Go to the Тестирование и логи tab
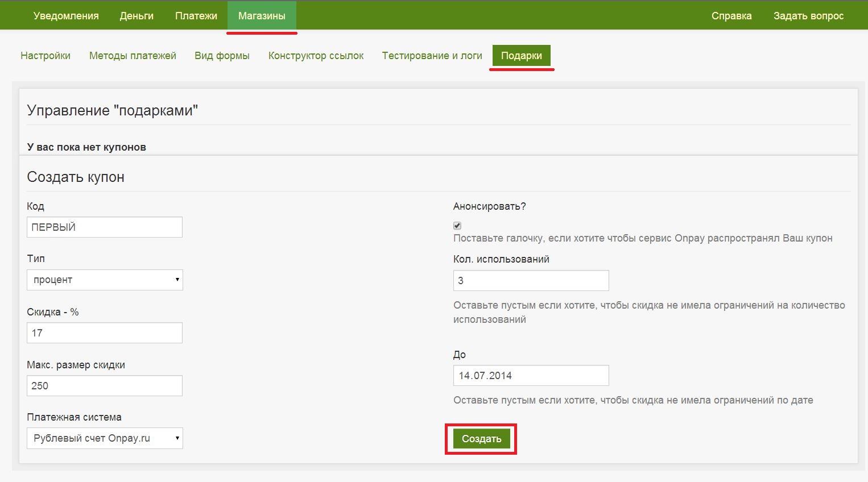This screenshot has width=868, height=482. (x=432, y=56)
